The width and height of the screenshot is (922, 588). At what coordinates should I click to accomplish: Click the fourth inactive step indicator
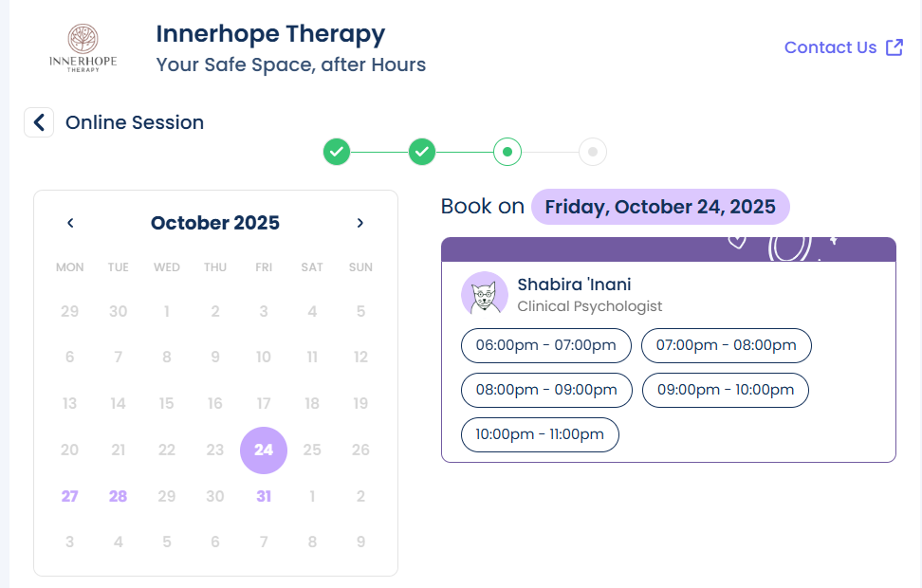pos(593,151)
